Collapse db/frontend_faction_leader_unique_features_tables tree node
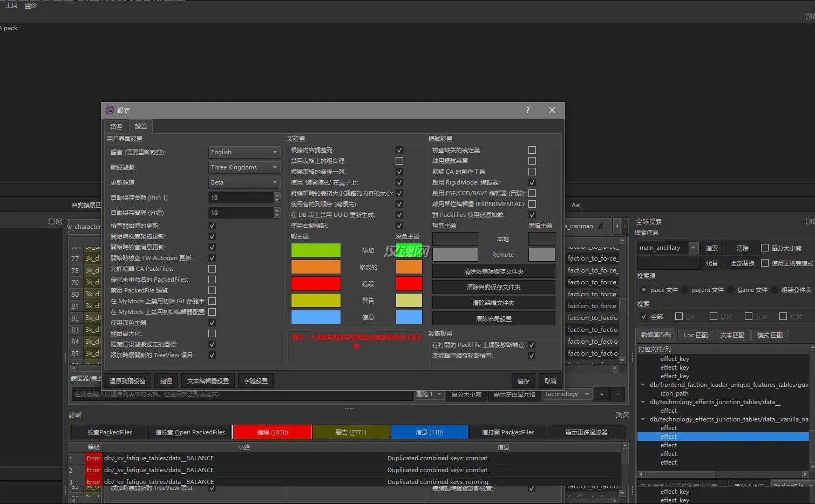The image size is (815, 504). 643,385
